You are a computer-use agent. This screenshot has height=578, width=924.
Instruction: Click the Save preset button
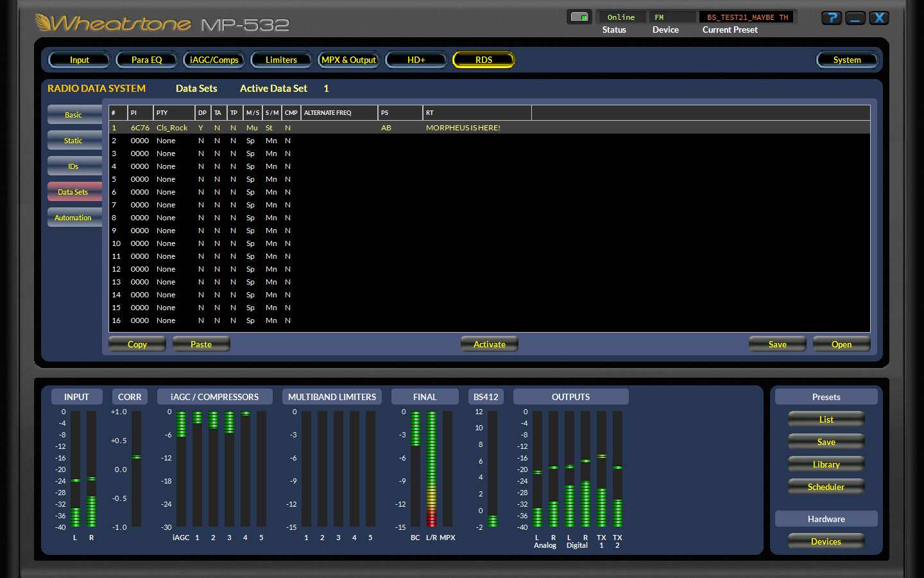(826, 442)
